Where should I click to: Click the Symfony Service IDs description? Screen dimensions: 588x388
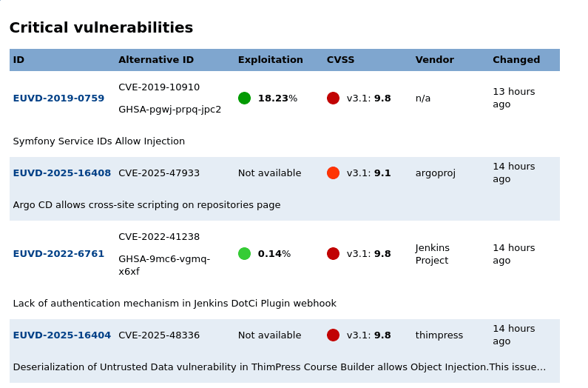pos(98,141)
